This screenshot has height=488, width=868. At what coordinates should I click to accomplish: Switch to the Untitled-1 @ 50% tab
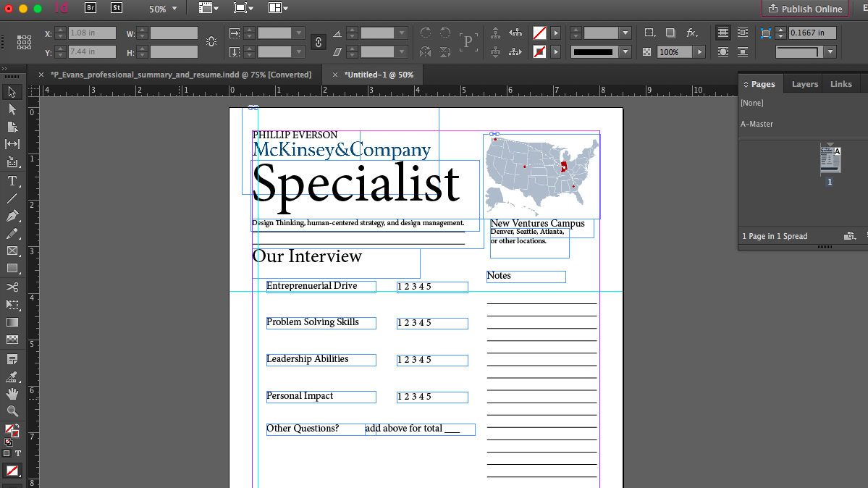point(379,75)
